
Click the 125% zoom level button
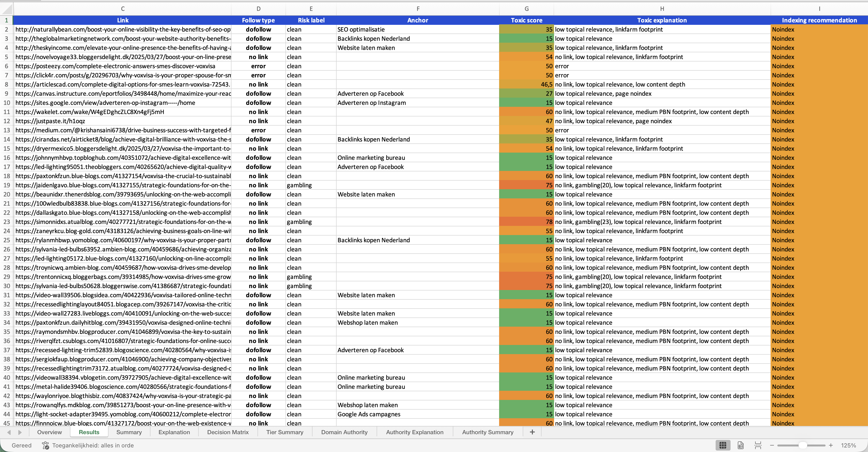click(x=848, y=445)
